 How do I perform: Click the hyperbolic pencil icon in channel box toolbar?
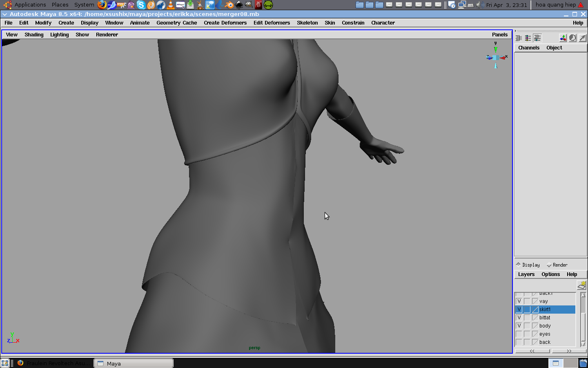pos(582,38)
